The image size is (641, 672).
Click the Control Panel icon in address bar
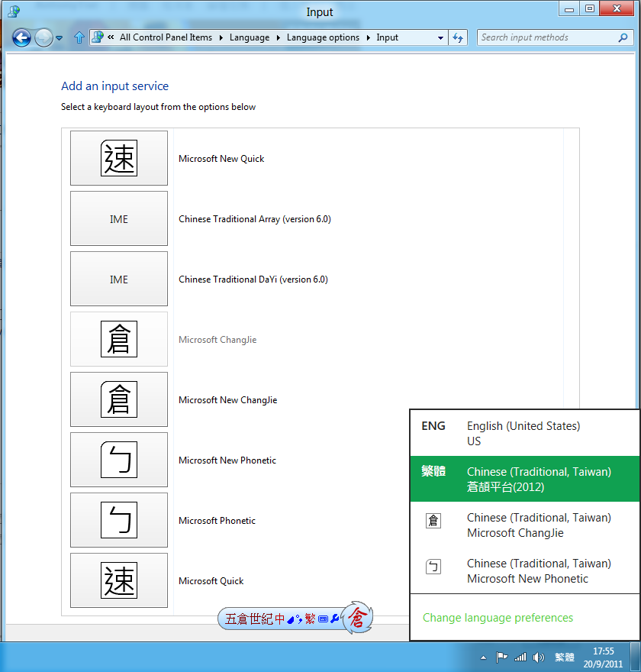point(98,37)
